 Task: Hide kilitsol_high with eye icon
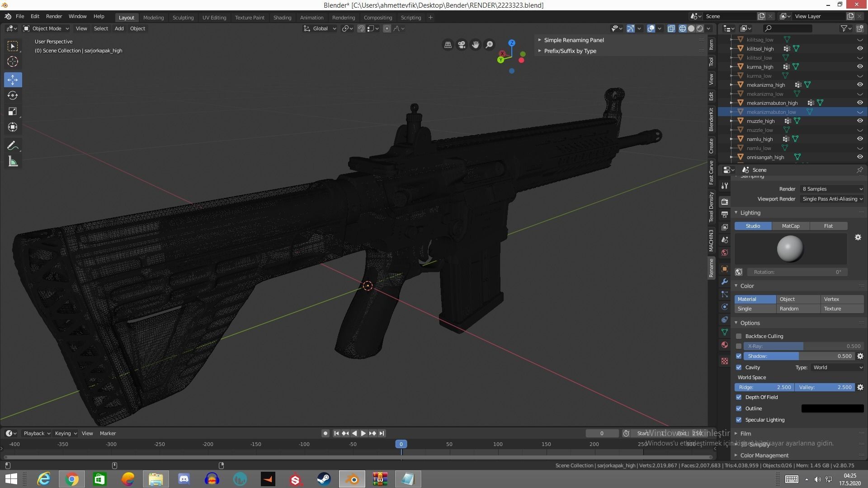tap(860, 48)
